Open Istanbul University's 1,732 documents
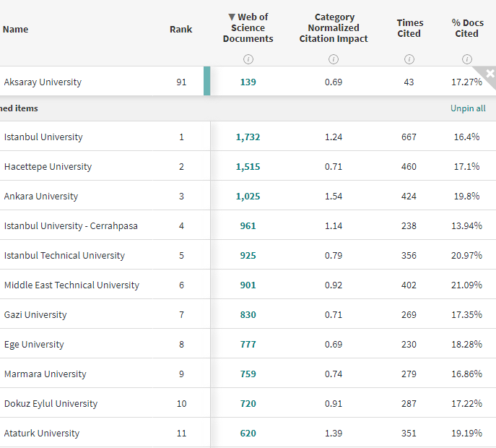 [248, 137]
